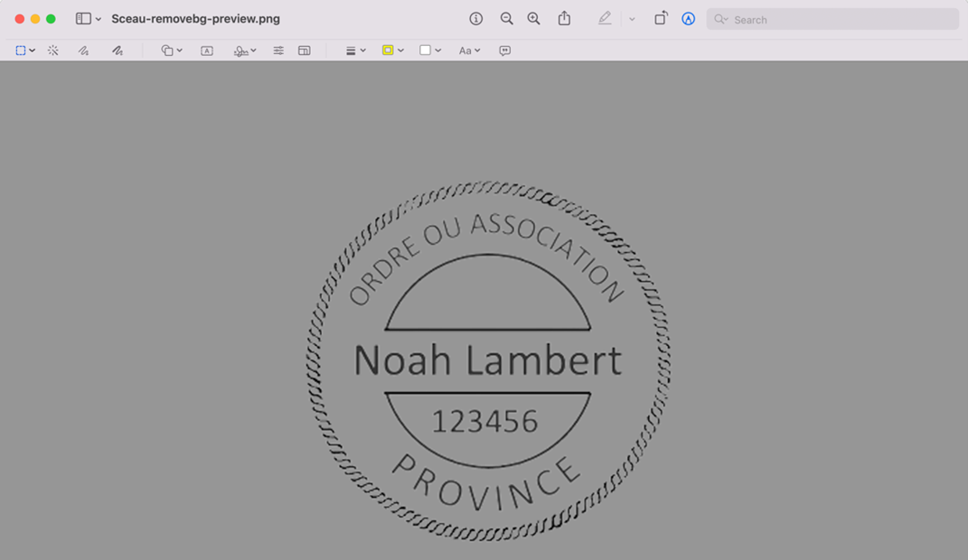Zoom in using the magnifier plus icon
968x560 pixels.
coord(533,19)
